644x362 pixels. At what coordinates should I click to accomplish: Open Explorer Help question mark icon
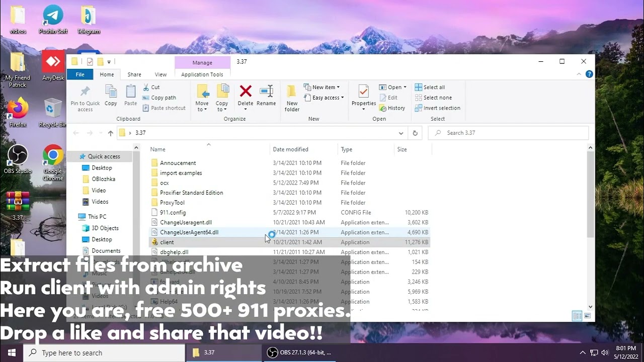coord(589,74)
